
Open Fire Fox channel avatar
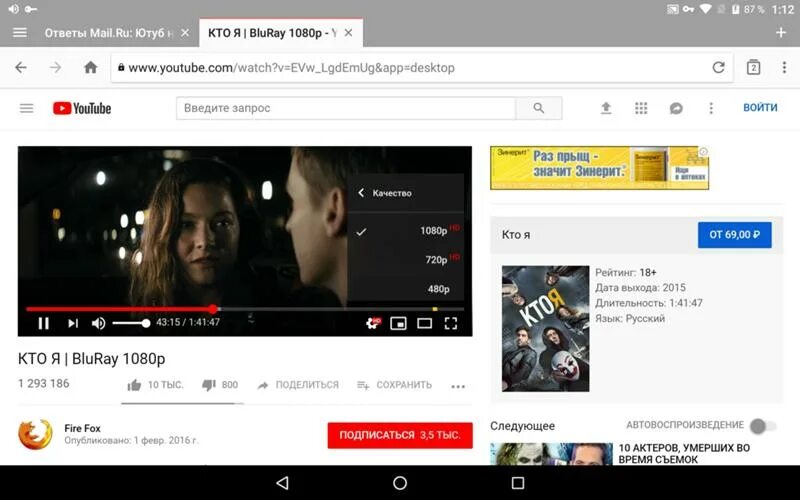point(35,435)
